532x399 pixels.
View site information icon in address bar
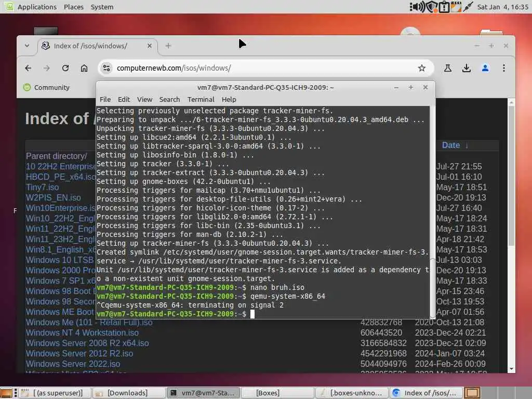click(107, 68)
